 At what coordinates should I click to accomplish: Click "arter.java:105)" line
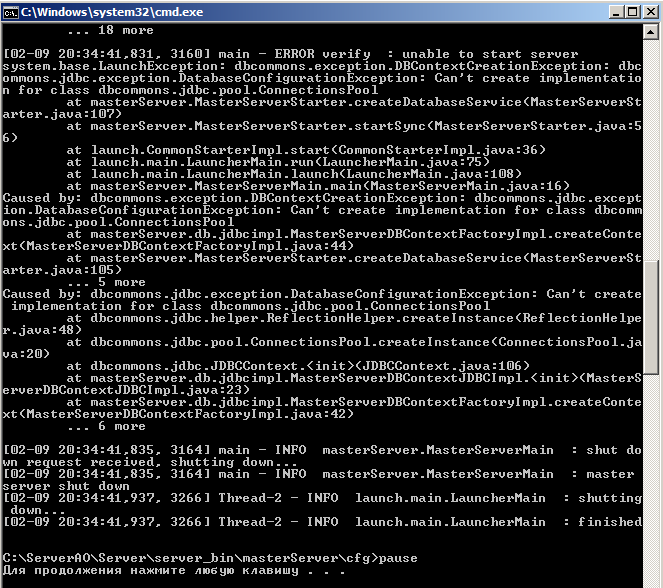click(62, 270)
